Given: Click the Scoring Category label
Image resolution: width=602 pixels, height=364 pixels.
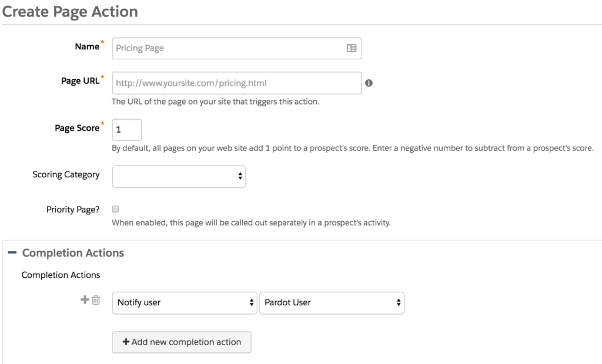Looking at the screenshot, I should pyautogui.click(x=66, y=174).
